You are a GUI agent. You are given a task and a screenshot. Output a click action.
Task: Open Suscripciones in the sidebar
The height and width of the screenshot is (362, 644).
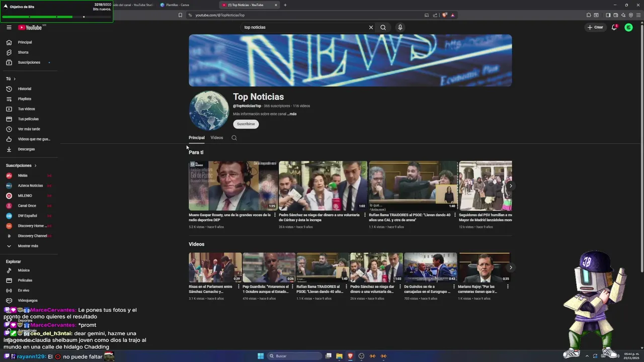[x=29, y=62]
